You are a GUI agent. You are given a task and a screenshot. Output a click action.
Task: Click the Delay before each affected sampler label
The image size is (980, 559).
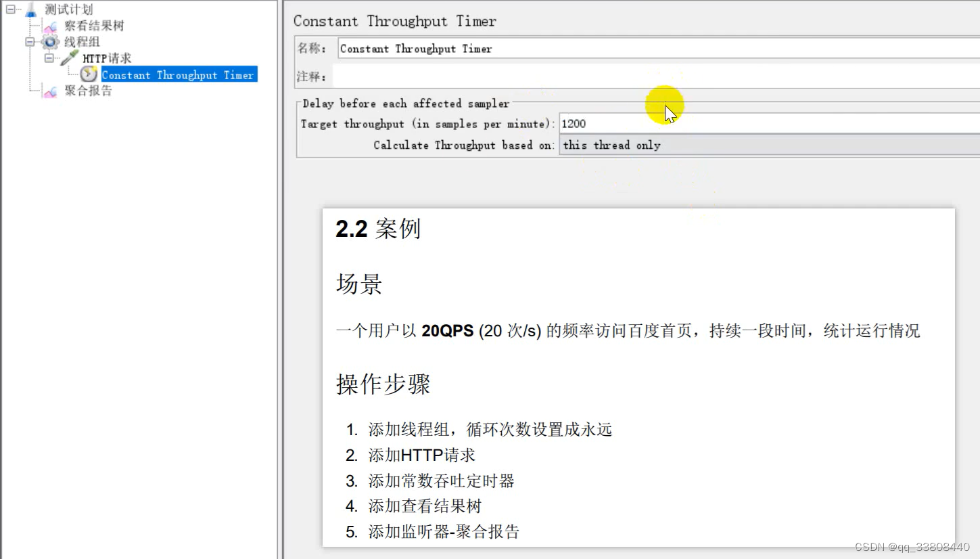coord(406,104)
